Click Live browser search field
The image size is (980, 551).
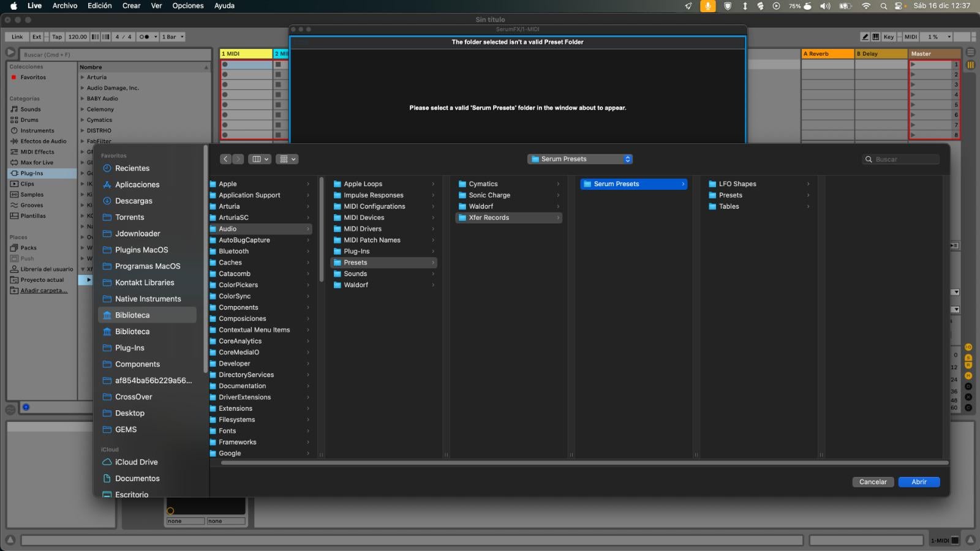click(115, 54)
